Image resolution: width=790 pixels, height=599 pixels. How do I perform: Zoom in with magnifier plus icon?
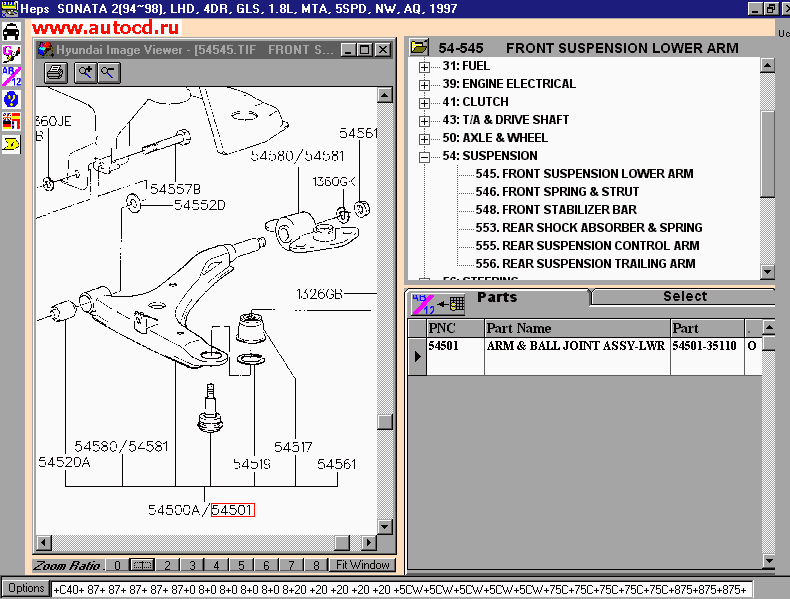click(x=86, y=73)
